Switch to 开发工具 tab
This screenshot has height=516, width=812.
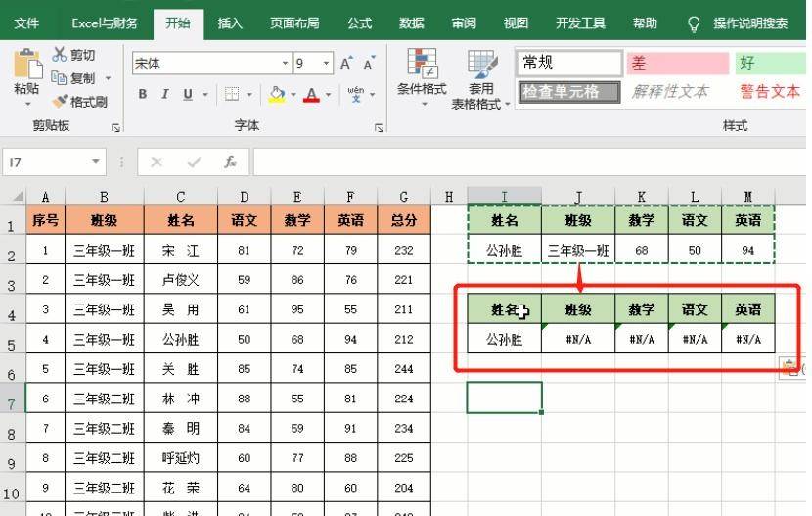pyautogui.click(x=580, y=23)
